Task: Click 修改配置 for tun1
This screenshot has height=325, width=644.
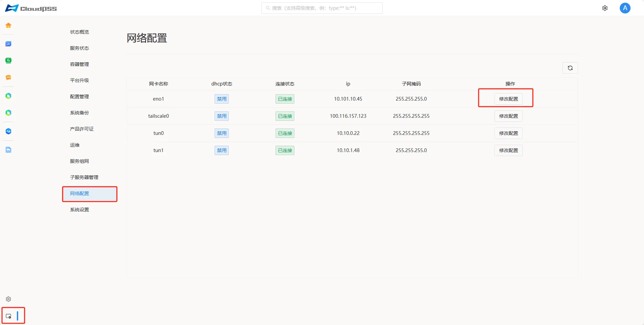Action: [x=509, y=150]
